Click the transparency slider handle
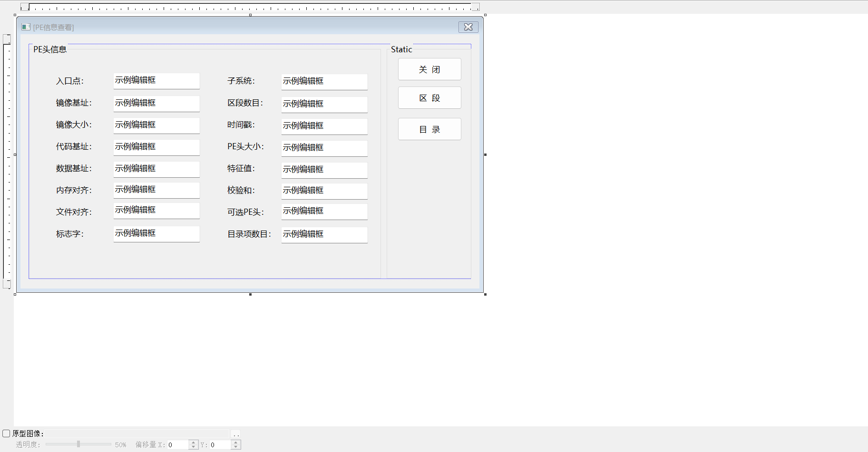The image size is (868, 452). pos(78,444)
